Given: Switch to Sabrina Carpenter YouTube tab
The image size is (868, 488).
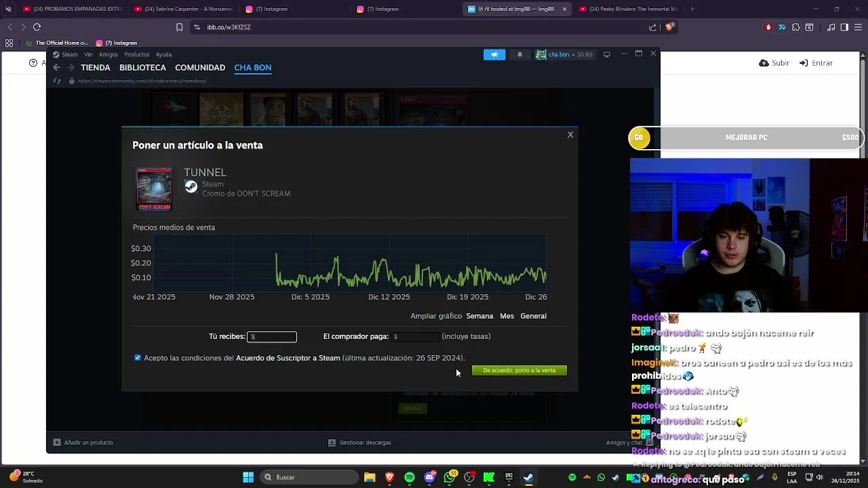Looking at the screenshot, I should tap(183, 9).
